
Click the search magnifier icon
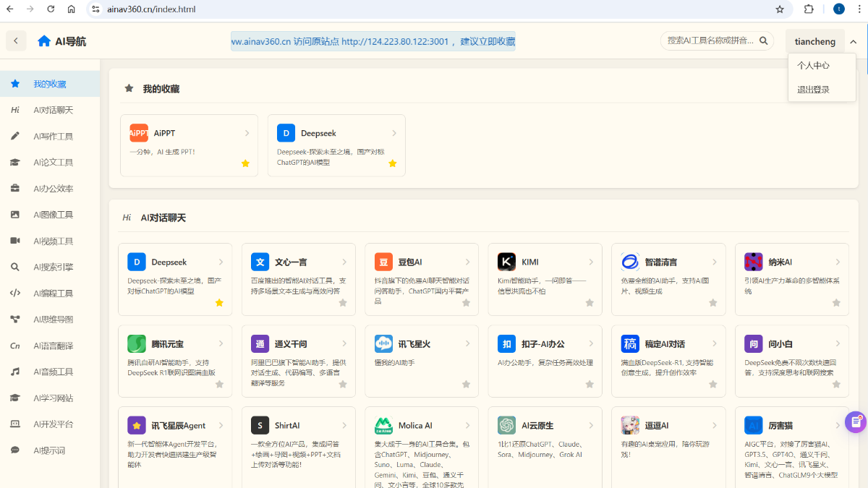pos(764,40)
